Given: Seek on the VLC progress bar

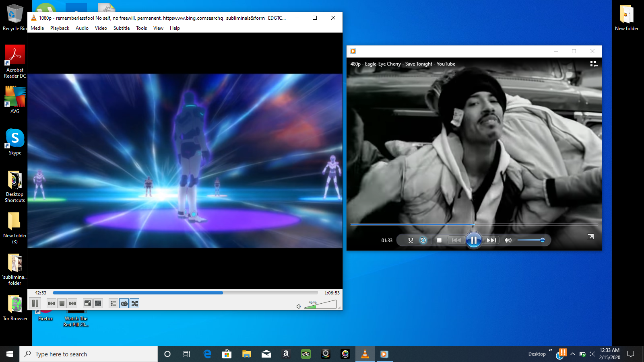Looking at the screenshot, I should click(x=186, y=293).
